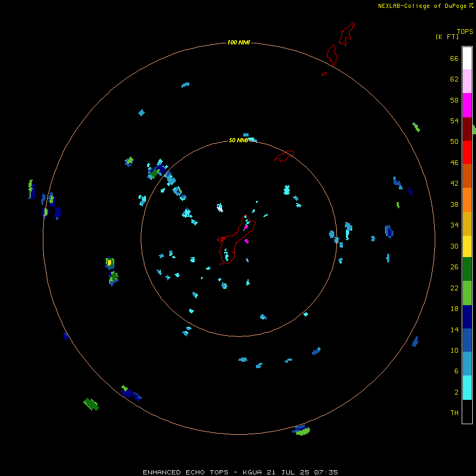
Task: Click the black TH threshold swatch
Action: point(467,411)
